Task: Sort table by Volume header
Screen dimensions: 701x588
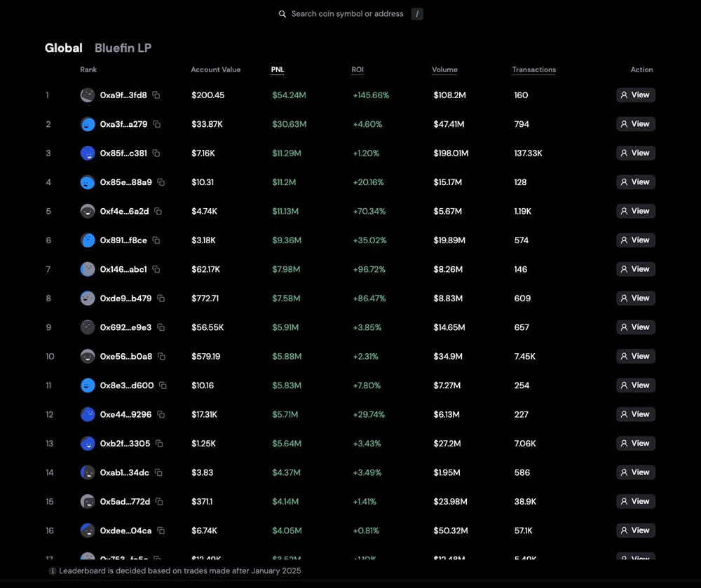Action: point(444,69)
